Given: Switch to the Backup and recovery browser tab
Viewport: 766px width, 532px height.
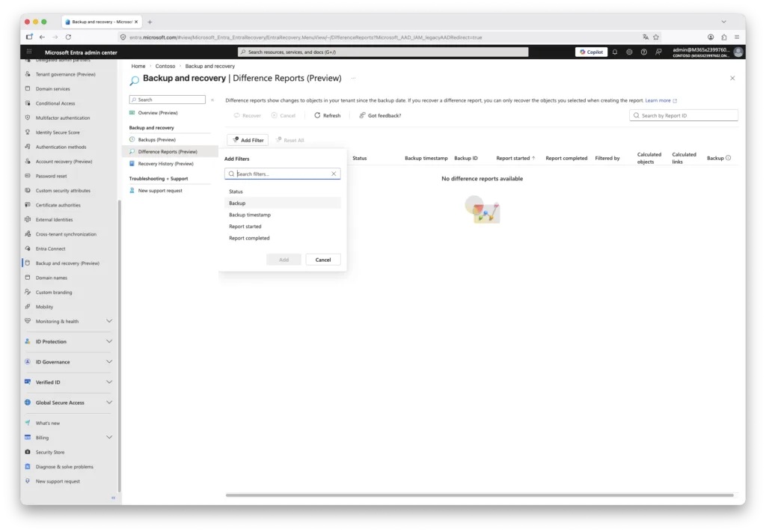Looking at the screenshot, I should (x=97, y=22).
